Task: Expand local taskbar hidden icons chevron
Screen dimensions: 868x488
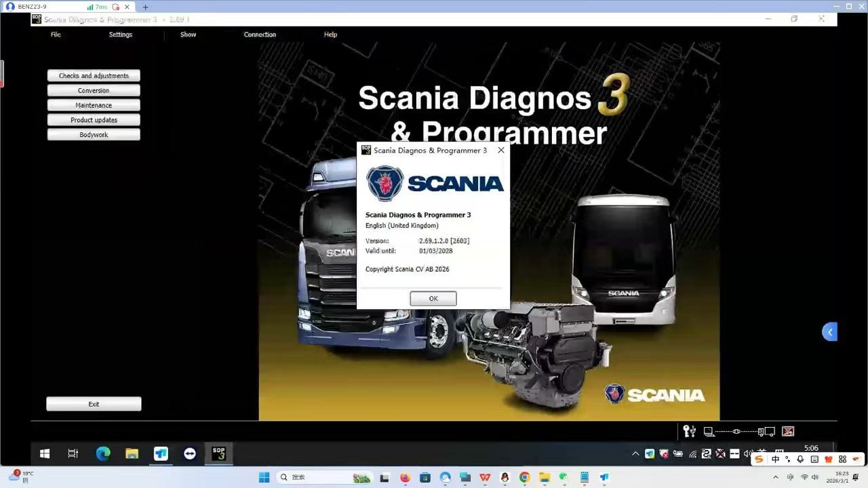Action: (x=776, y=477)
